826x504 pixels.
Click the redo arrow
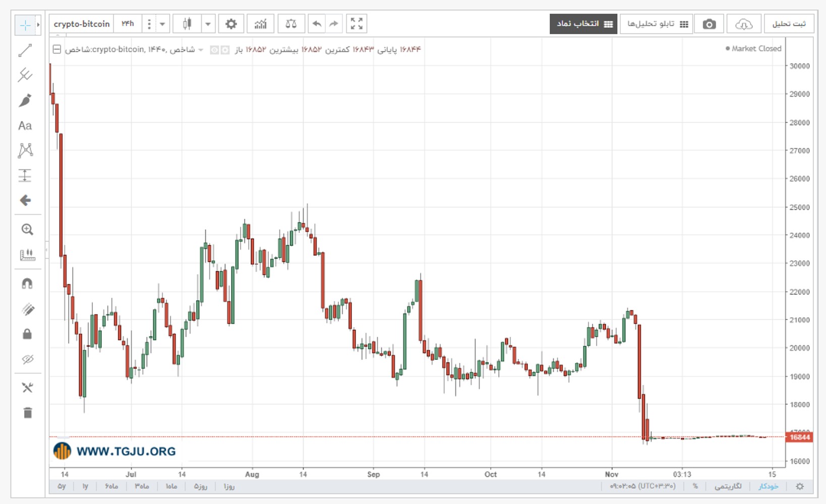click(334, 24)
